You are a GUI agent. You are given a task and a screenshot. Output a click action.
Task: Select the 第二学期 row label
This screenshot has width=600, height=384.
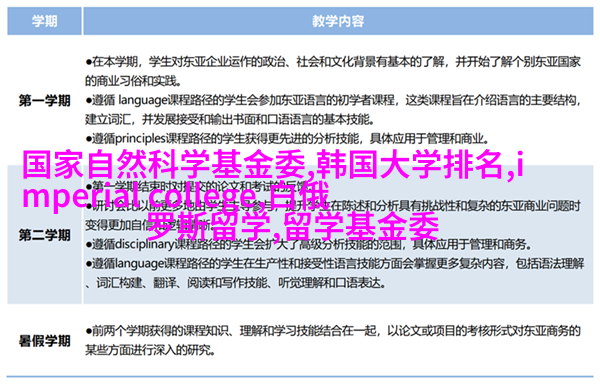pos(44,235)
